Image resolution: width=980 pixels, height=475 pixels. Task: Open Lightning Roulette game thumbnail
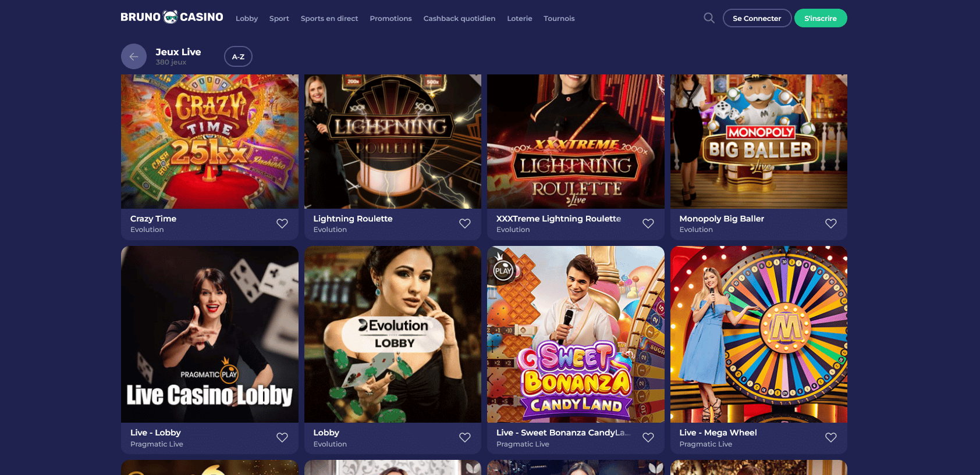click(x=393, y=141)
